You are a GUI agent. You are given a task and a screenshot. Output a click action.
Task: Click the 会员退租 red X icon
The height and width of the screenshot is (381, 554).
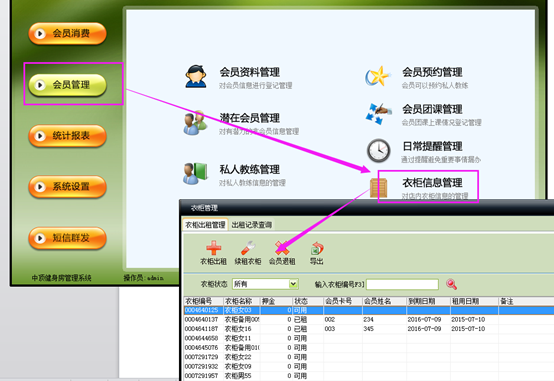(x=282, y=248)
